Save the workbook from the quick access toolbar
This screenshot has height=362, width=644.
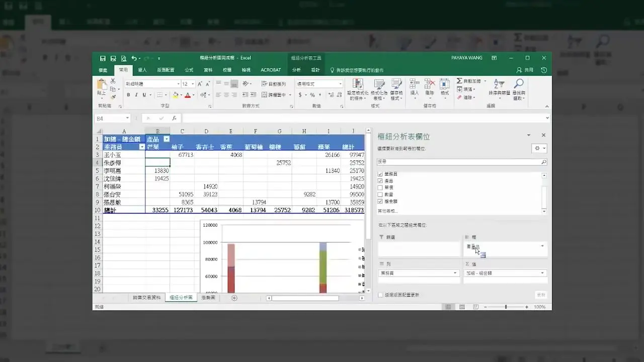(103, 58)
